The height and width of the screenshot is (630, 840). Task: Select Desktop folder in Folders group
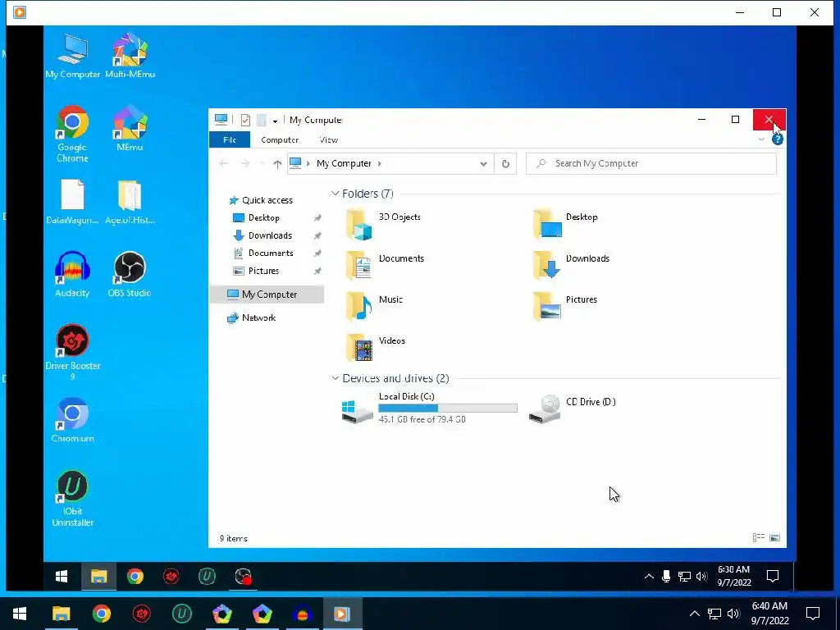[x=566, y=224]
